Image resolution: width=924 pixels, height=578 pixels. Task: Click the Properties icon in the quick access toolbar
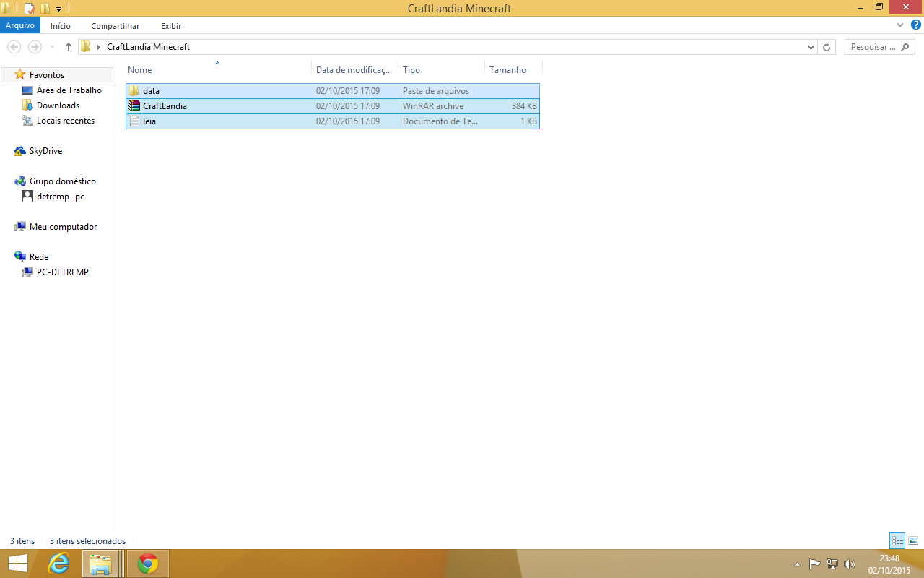pyautogui.click(x=30, y=9)
